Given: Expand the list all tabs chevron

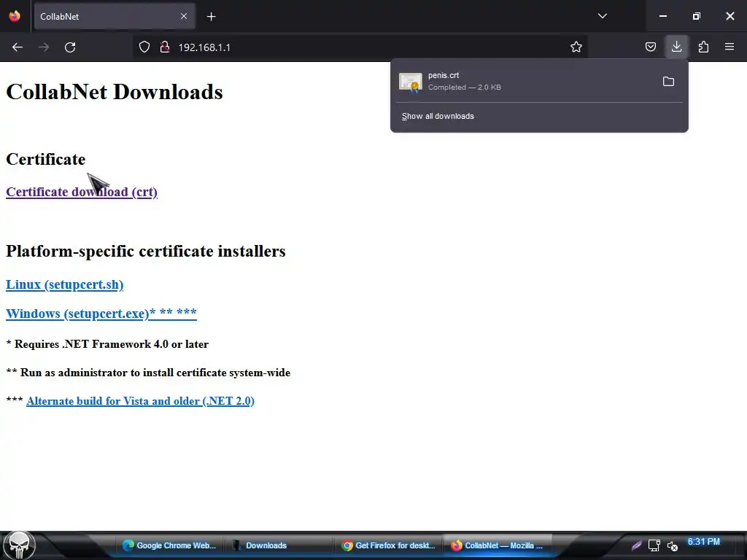Looking at the screenshot, I should [602, 16].
